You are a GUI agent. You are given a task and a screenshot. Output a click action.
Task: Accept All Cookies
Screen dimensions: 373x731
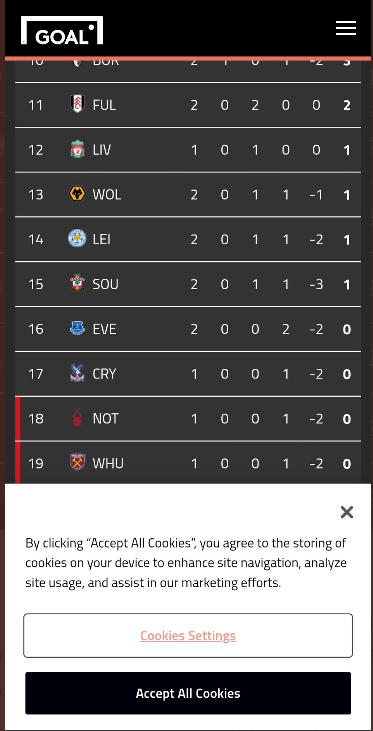pyautogui.click(x=188, y=693)
